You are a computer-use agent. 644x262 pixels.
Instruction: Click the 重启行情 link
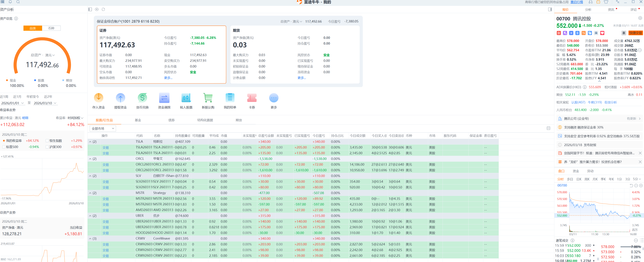(x=577, y=2)
